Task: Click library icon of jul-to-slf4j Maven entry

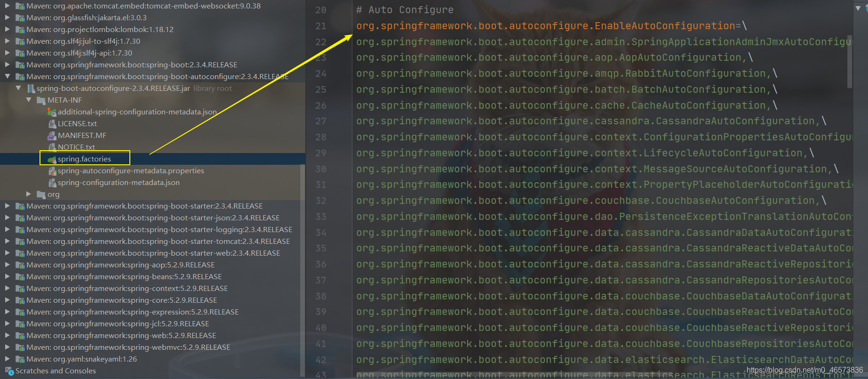Action: coord(20,41)
